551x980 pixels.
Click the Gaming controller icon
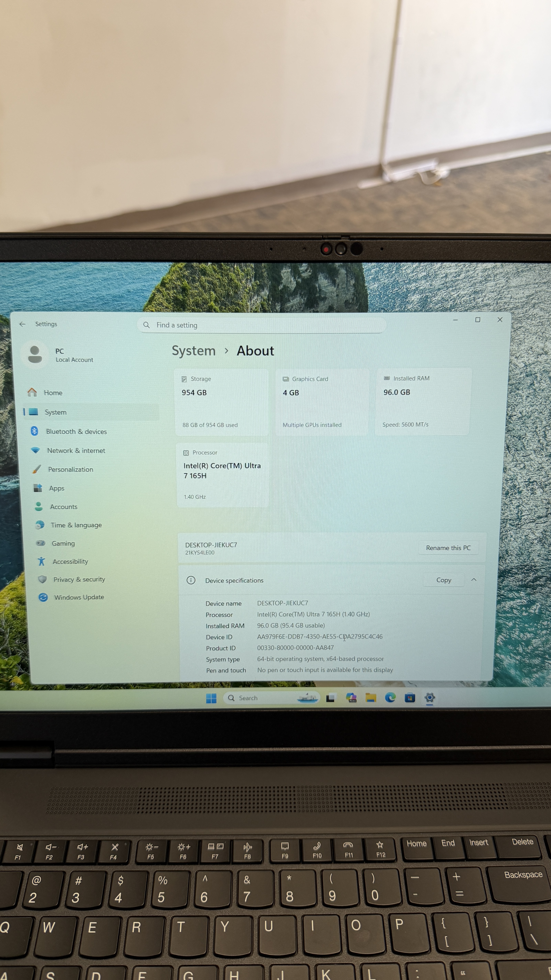(40, 543)
